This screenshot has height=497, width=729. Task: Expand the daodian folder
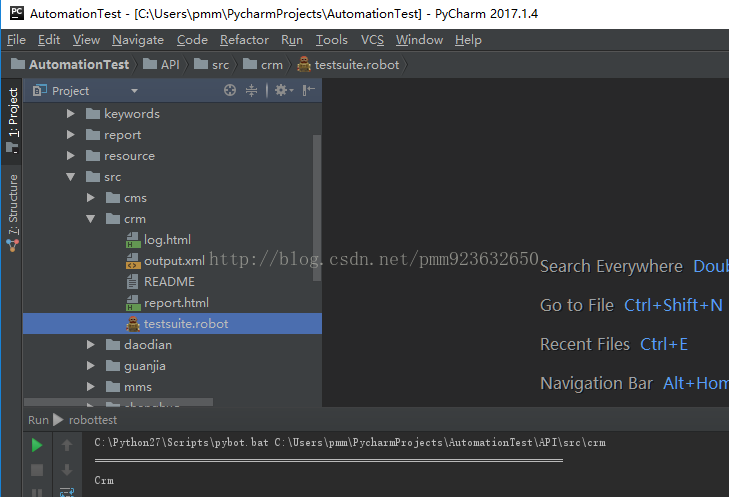point(91,345)
